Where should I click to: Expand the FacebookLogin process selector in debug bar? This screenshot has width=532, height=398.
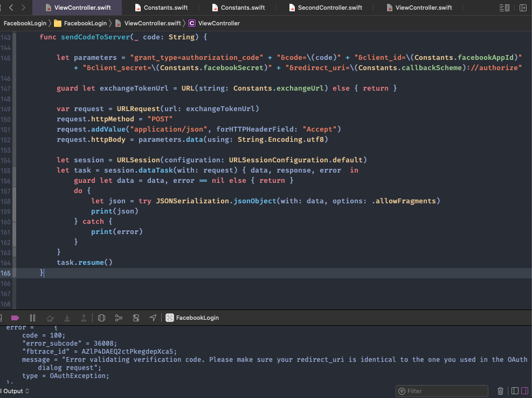(192, 318)
